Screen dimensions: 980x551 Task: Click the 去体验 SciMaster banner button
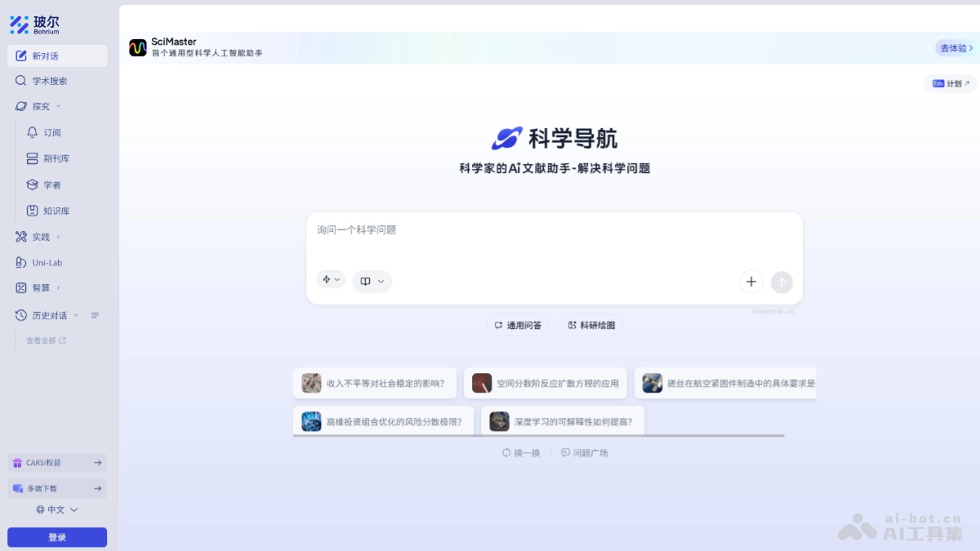(953, 48)
